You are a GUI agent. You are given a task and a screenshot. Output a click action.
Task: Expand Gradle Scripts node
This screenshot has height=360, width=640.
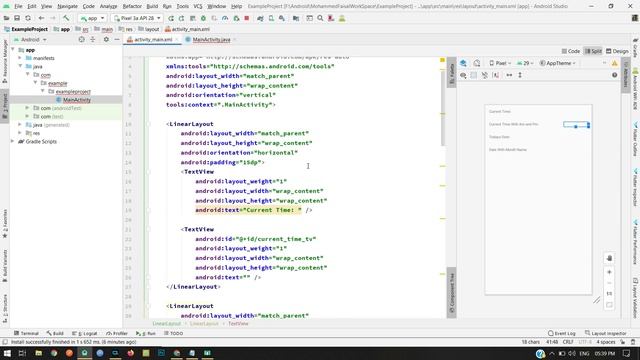(x=12, y=141)
